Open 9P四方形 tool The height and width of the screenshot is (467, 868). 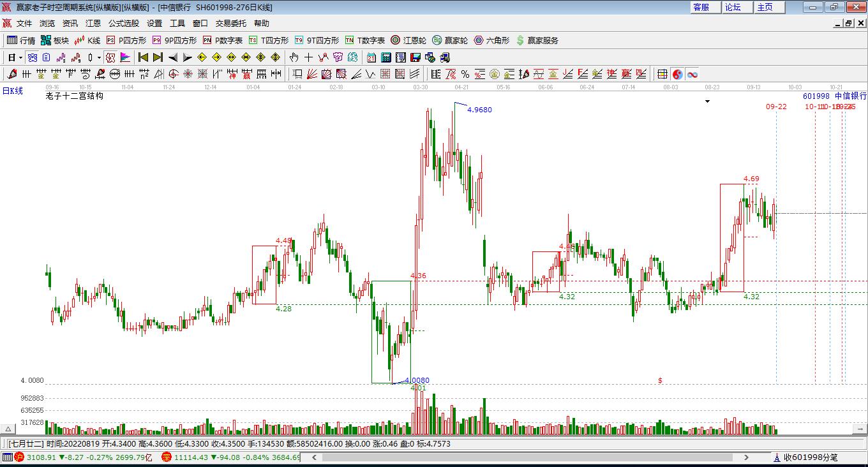174,40
